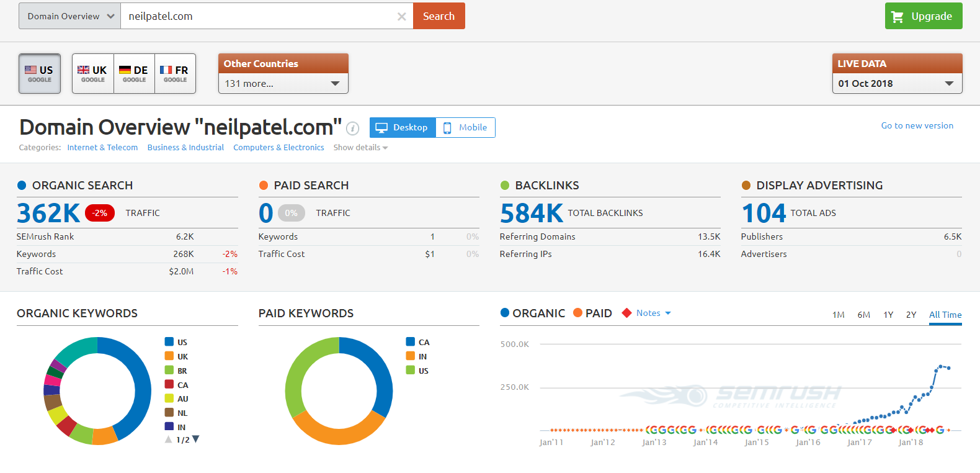Select the All Time range
This screenshot has height=473, width=980.
click(945, 315)
